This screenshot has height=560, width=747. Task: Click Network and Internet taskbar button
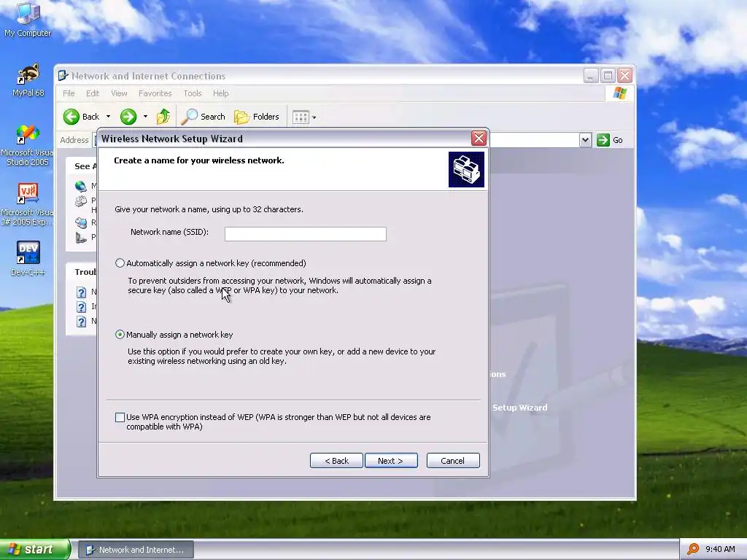pos(136,550)
